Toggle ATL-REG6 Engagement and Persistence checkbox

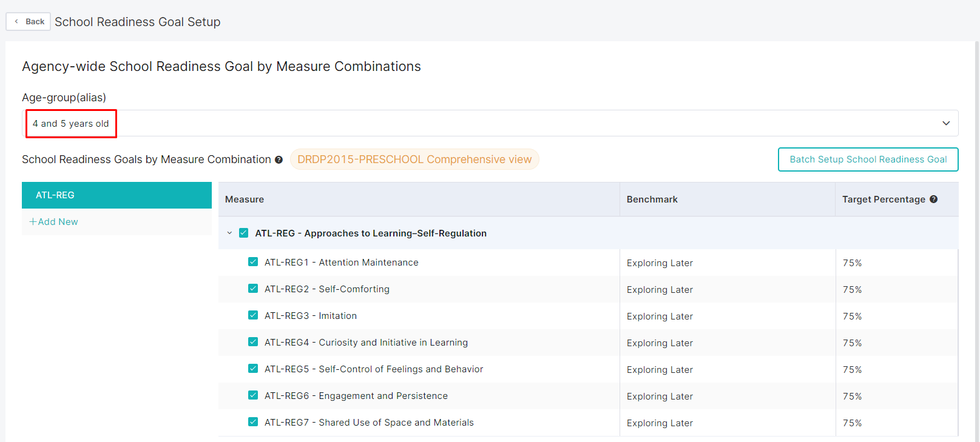click(x=253, y=395)
